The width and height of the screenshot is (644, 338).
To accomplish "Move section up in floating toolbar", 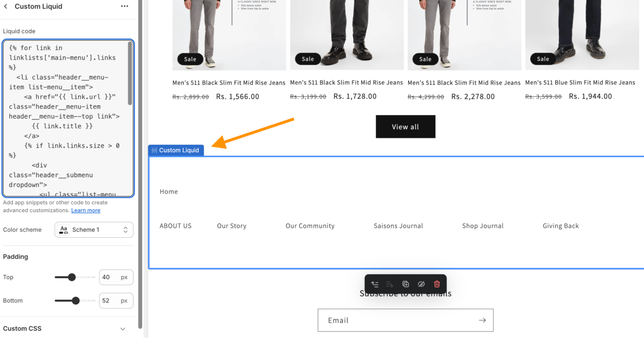I will (375, 284).
